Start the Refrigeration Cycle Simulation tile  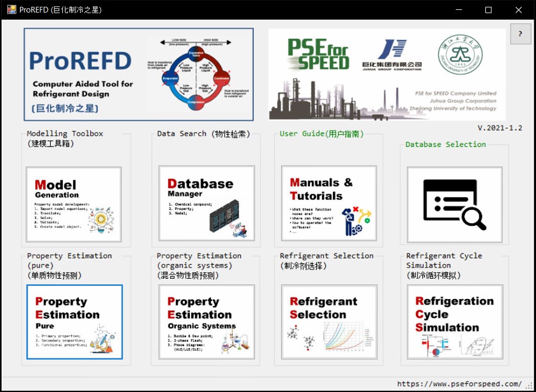click(x=455, y=322)
